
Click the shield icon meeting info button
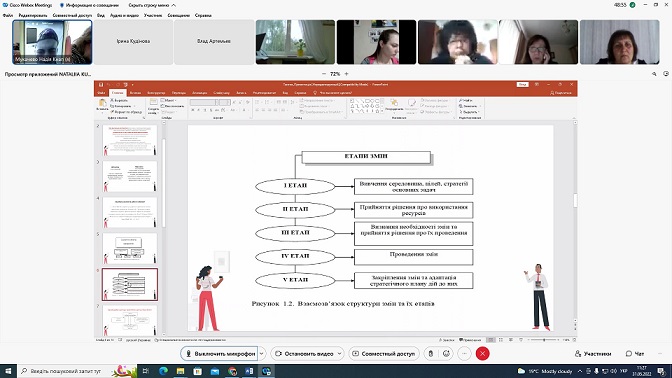62,5
